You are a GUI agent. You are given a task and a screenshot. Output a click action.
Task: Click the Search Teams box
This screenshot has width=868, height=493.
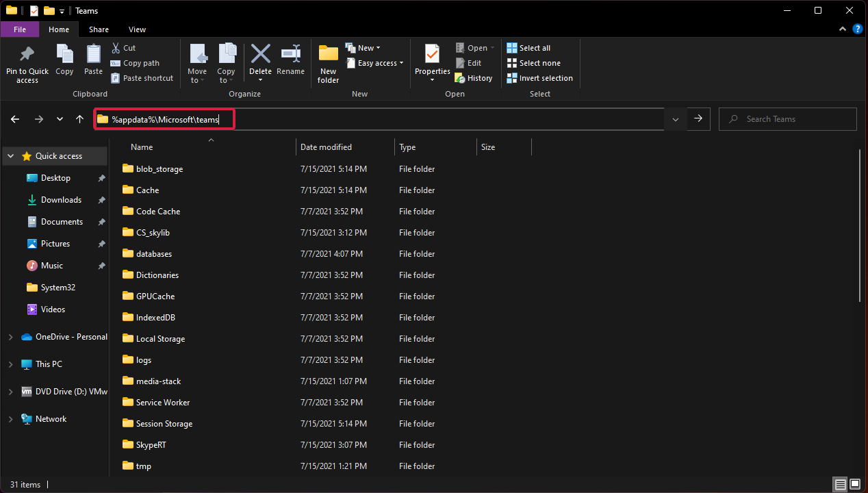pyautogui.click(x=788, y=119)
